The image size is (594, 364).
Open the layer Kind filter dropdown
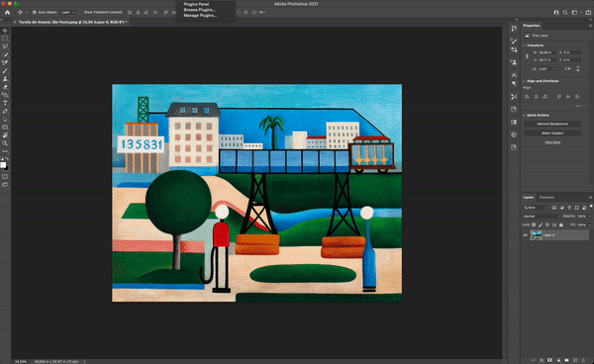536,208
